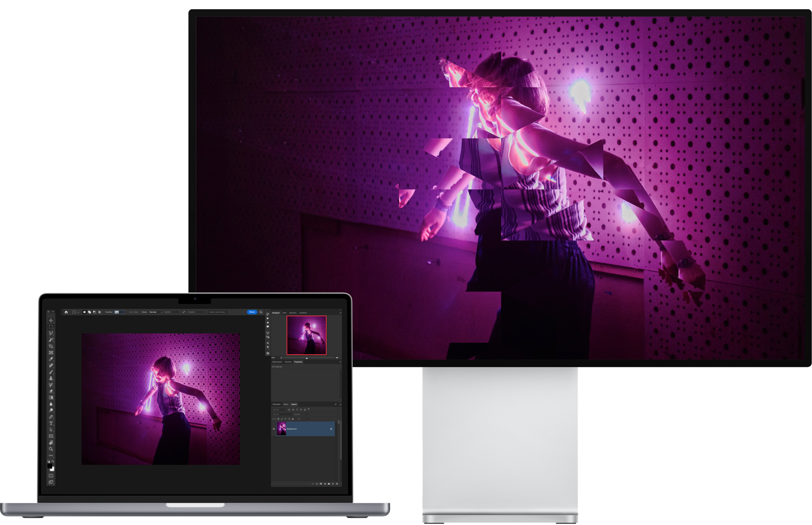The height and width of the screenshot is (525, 812).
Task: Open the Swatches tab
Action: click(293, 313)
